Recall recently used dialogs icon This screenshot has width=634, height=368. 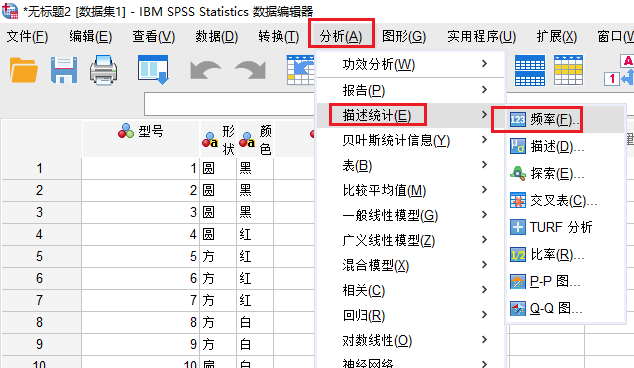153,70
